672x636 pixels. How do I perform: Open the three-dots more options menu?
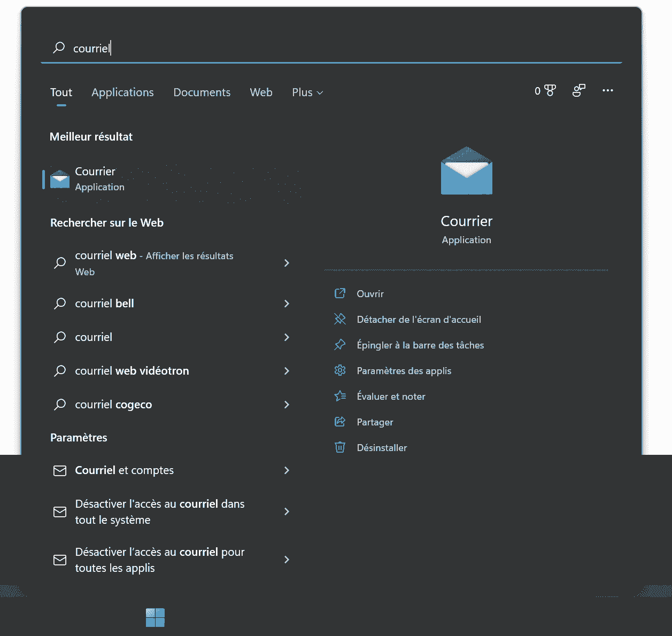(x=607, y=91)
